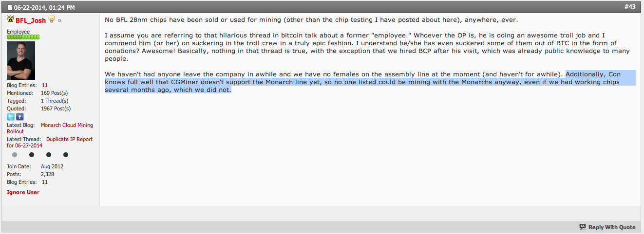Open the Monarch Cloud Mining Rollout blog link

pos(50,128)
